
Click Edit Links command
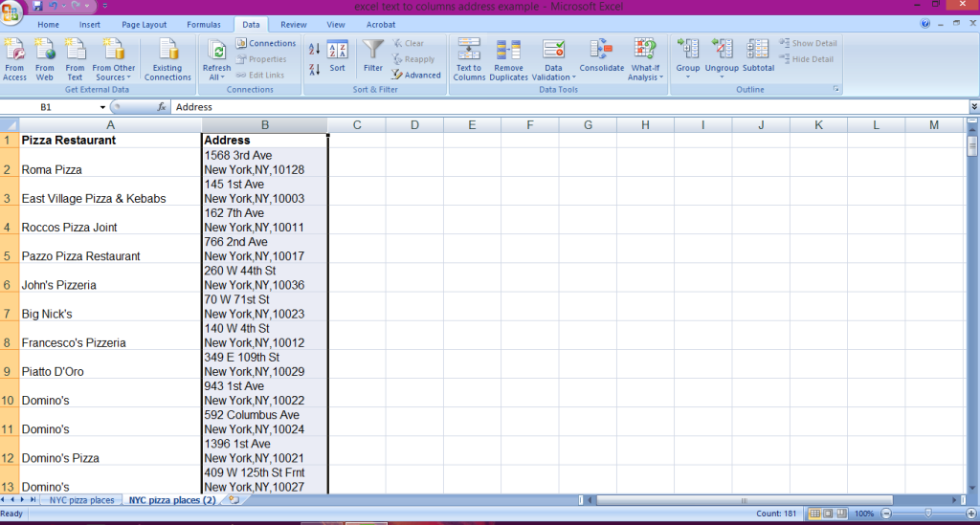coord(260,75)
